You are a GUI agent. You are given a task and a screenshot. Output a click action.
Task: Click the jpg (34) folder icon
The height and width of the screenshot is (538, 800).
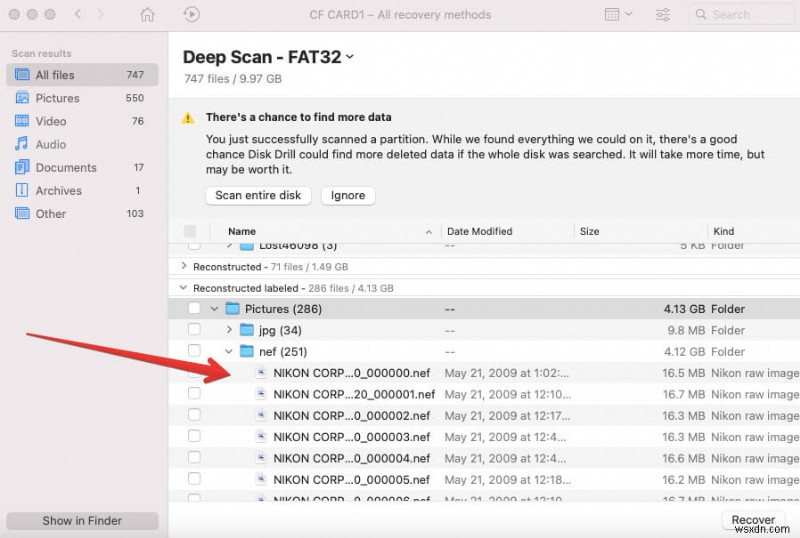(x=247, y=330)
